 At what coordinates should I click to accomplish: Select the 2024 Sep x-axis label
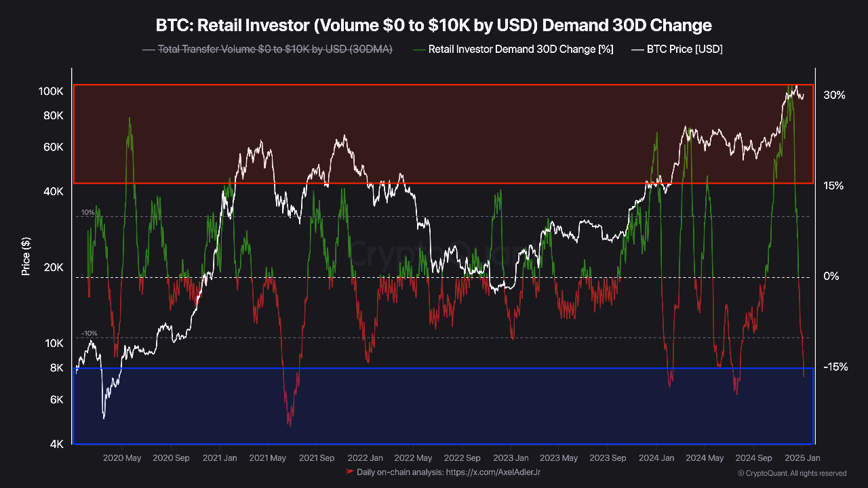754,458
